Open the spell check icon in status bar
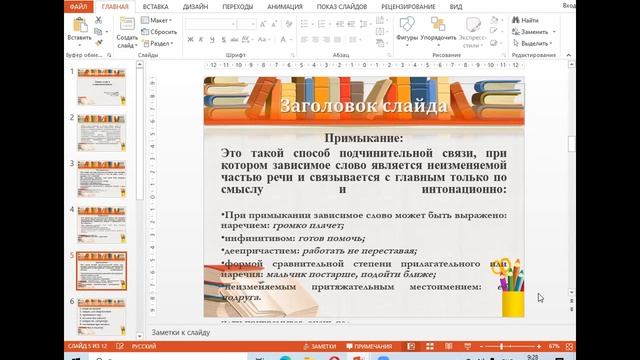Viewport: 640px width, 360px height. tap(120, 346)
